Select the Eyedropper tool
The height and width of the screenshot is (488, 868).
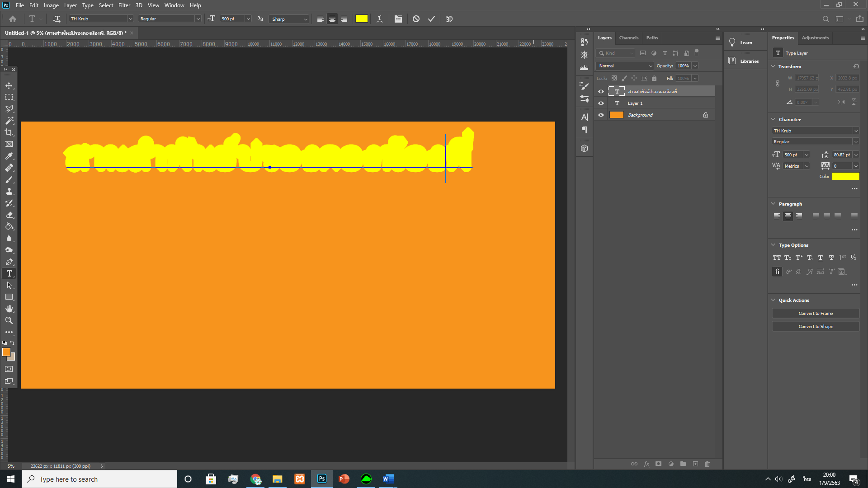[9, 156]
